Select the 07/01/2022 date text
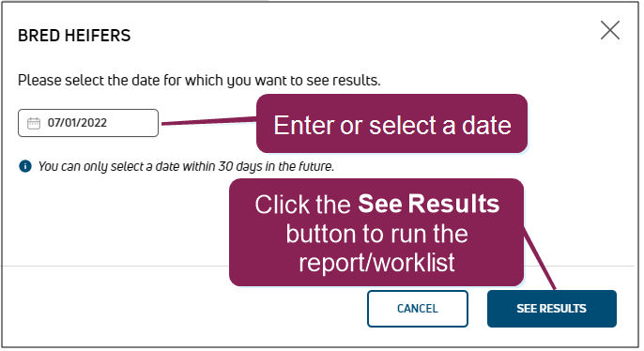Viewport: 644px width, 351px height. point(77,123)
